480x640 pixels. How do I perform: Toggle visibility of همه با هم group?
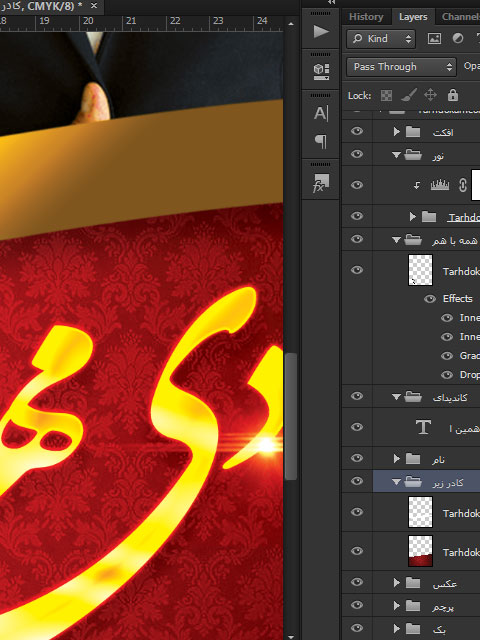[357, 239]
